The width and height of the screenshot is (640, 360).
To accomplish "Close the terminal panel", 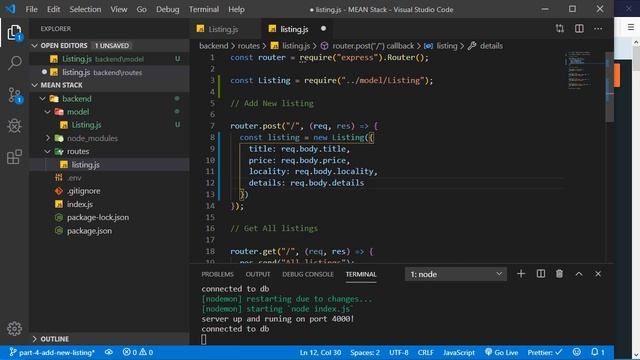I will [598, 274].
